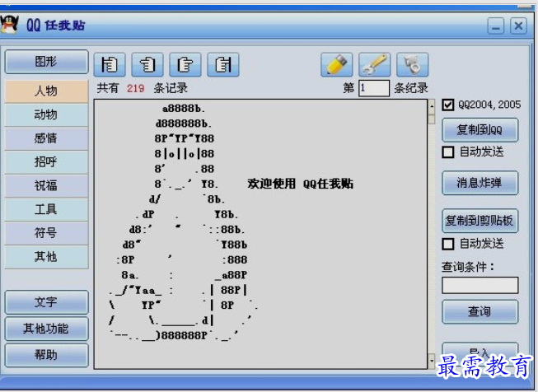This screenshot has width=538, height=392.
Task: Select the 其他 category
Action: click(46, 257)
